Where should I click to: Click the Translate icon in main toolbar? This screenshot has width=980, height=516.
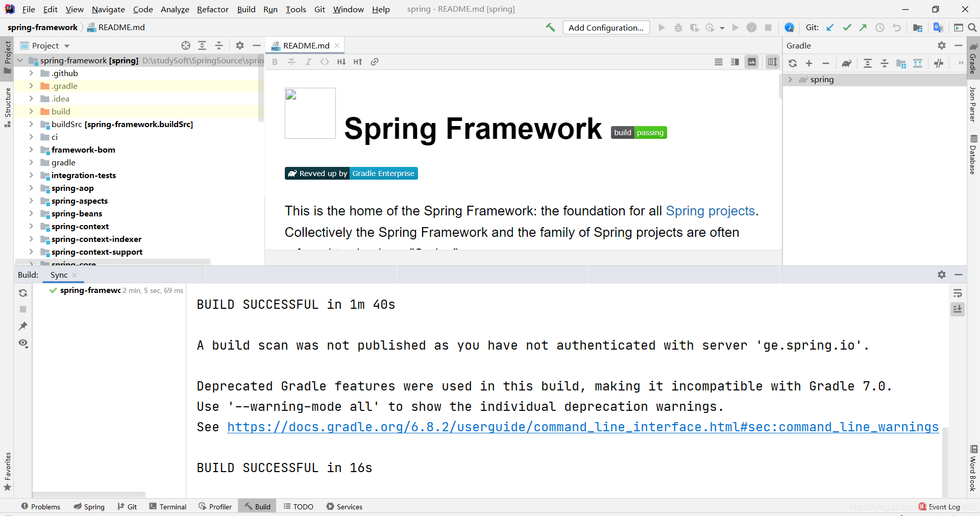click(938, 28)
